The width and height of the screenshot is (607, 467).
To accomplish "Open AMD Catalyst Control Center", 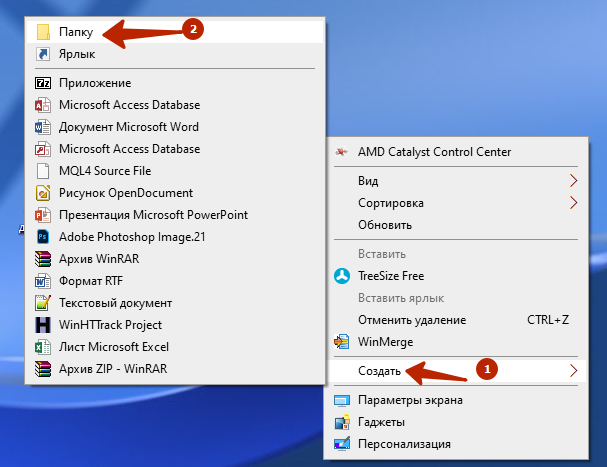I will (x=456, y=152).
